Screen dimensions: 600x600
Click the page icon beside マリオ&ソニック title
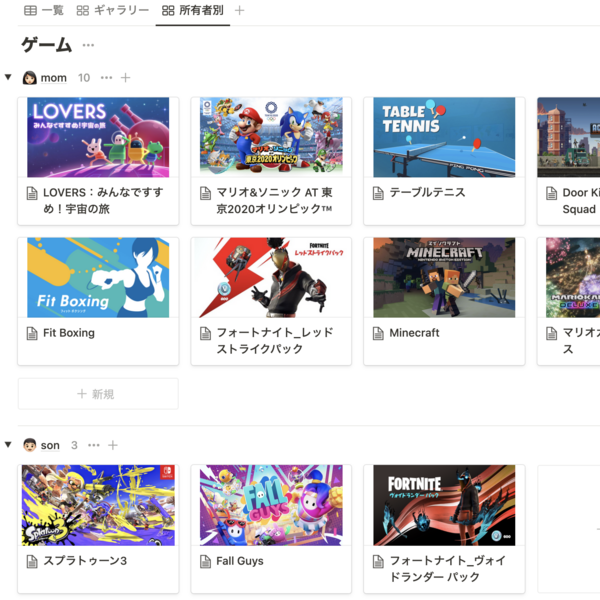[205, 193]
